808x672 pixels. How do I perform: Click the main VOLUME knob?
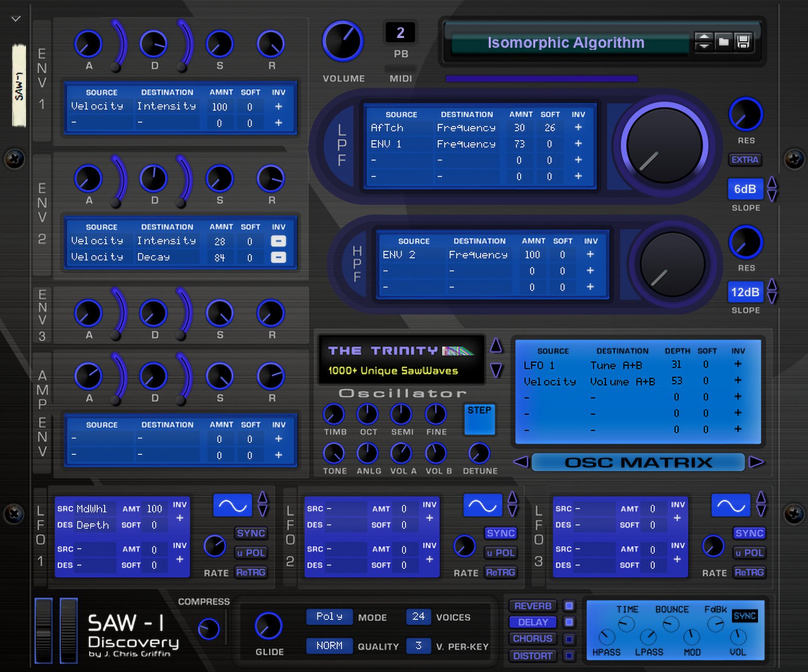coord(342,42)
